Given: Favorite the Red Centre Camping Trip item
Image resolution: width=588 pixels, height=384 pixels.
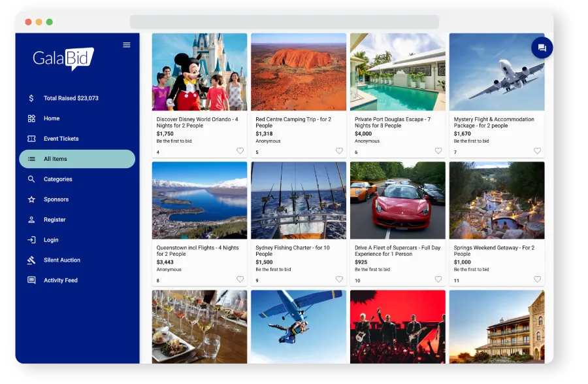Looking at the screenshot, I should click(x=339, y=151).
